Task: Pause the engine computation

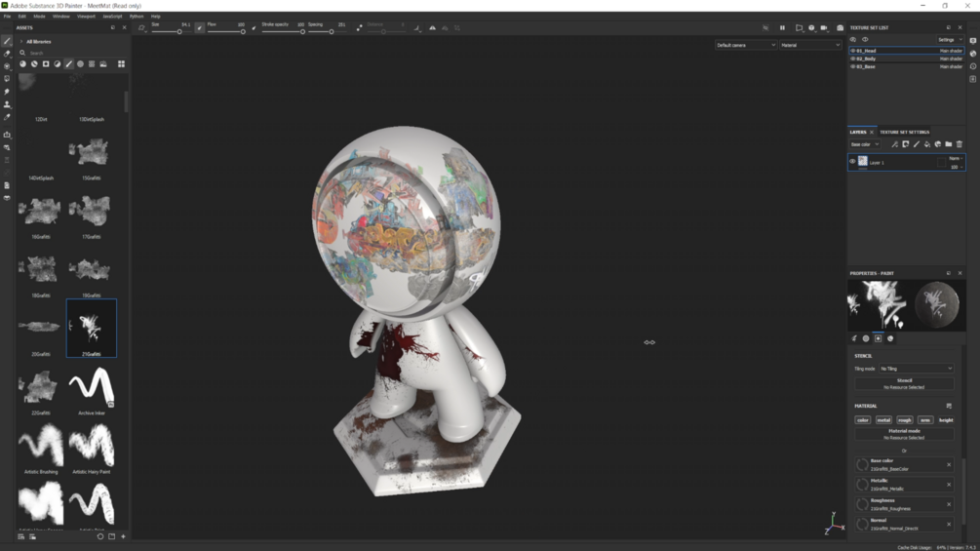Action: coord(782,28)
